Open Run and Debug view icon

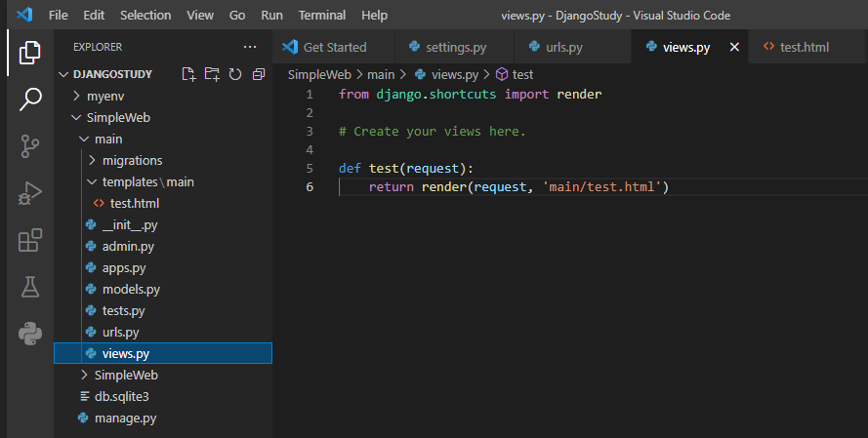(30, 193)
